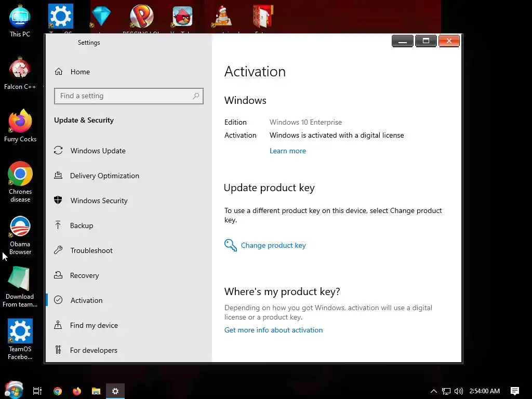Select Delivery Optimization in the sidebar

tap(104, 176)
